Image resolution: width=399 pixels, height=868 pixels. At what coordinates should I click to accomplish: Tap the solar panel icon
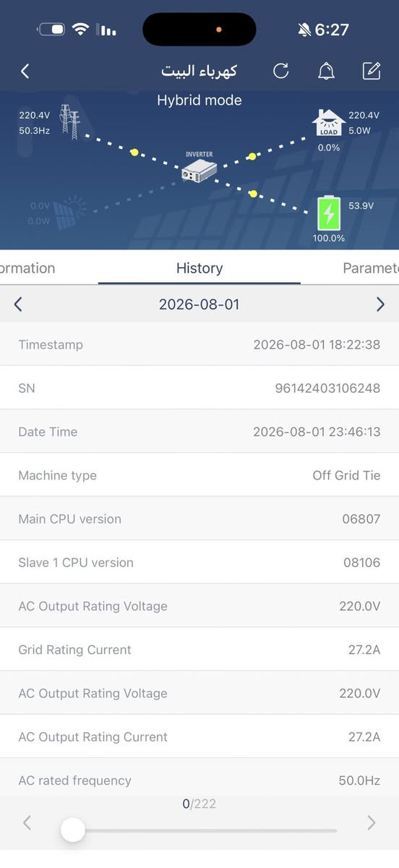point(72,210)
